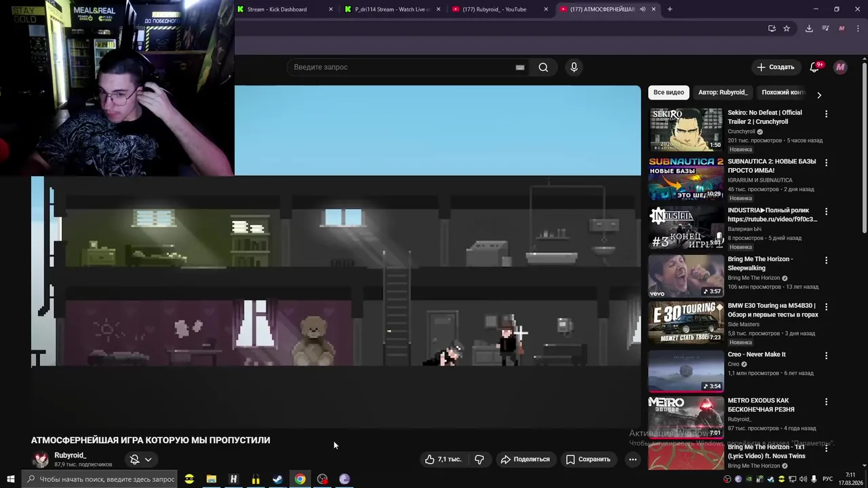The image size is (868, 488).
Task: Mute the playing tab via speaker icon
Action: click(x=642, y=9)
